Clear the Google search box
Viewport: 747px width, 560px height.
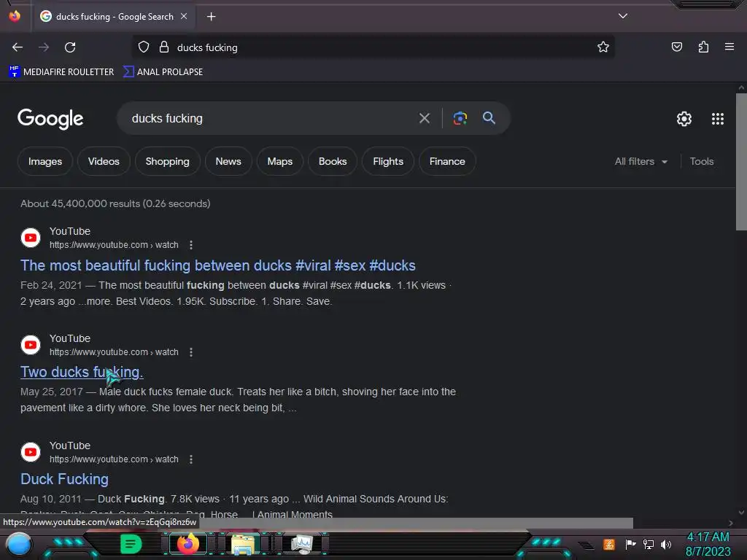click(424, 118)
